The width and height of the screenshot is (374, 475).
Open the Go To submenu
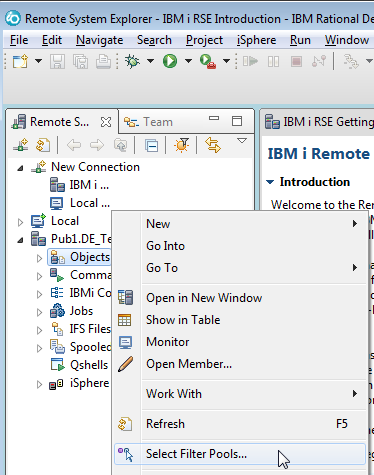point(240,268)
